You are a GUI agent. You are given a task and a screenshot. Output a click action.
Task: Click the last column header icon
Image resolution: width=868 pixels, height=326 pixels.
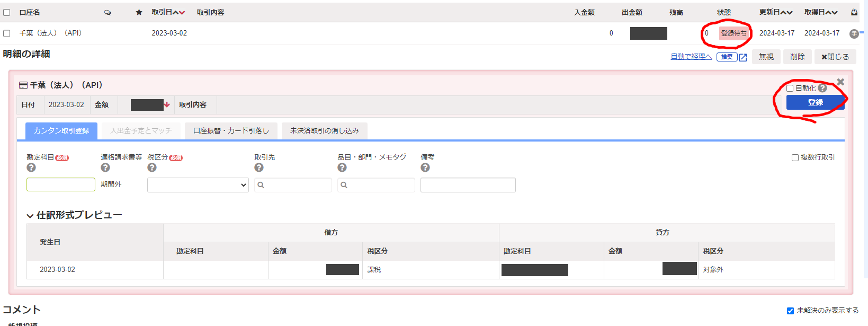[x=854, y=12]
